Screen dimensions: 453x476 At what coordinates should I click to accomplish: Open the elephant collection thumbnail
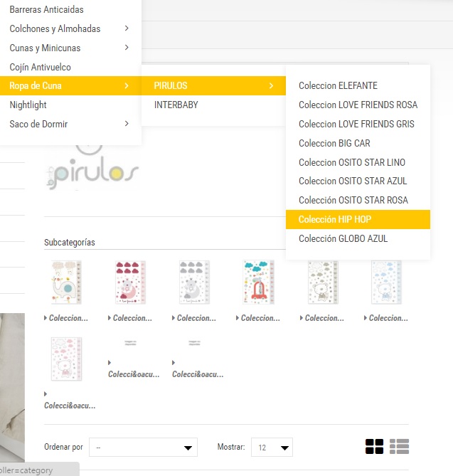[66, 282]
